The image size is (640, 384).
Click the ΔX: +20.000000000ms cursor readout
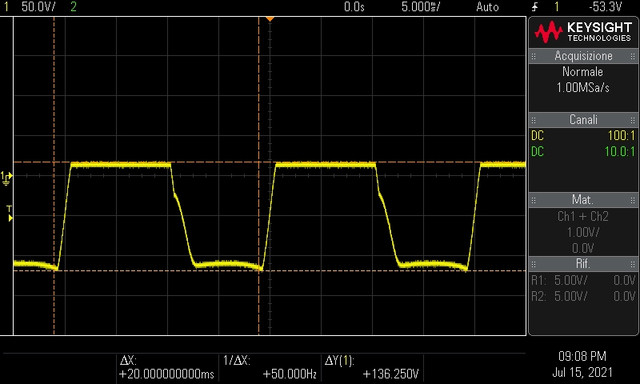[x=167, y=367]
